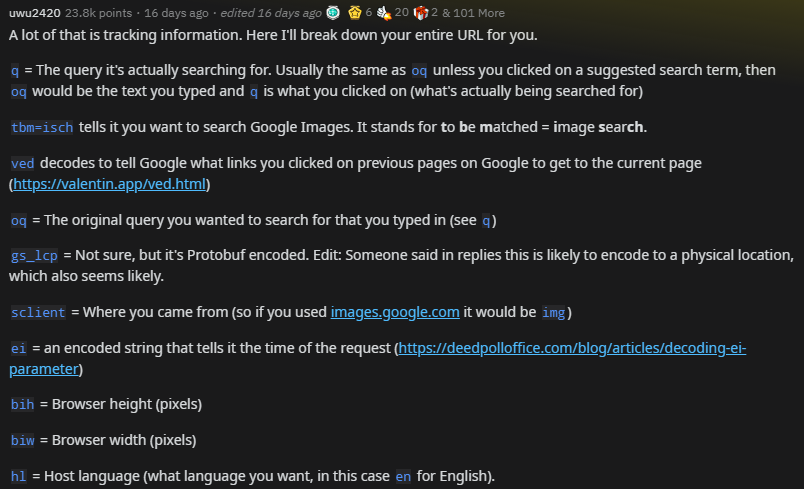This screenshot has width=804, height=489.
Task: Click the gold star award icon
Action: pyautogui.click(x=354, y=13)
